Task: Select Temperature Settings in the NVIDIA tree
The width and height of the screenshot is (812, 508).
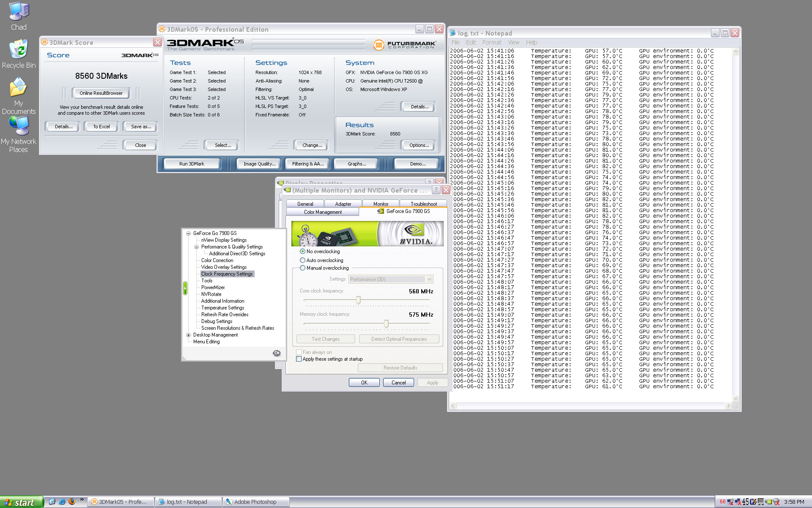Action: pyautogui.click(x=222, y=308)
